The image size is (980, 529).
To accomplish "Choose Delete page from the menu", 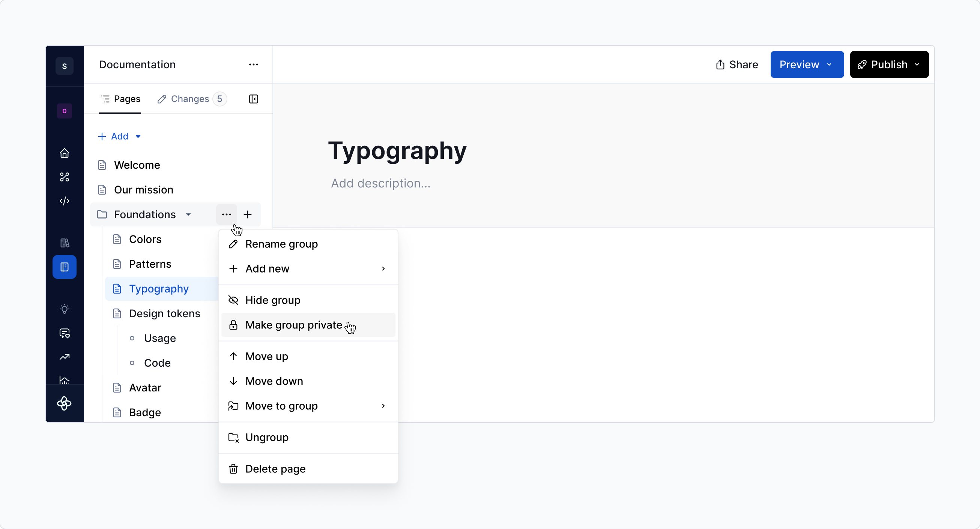I will click(x=308, y=469).
